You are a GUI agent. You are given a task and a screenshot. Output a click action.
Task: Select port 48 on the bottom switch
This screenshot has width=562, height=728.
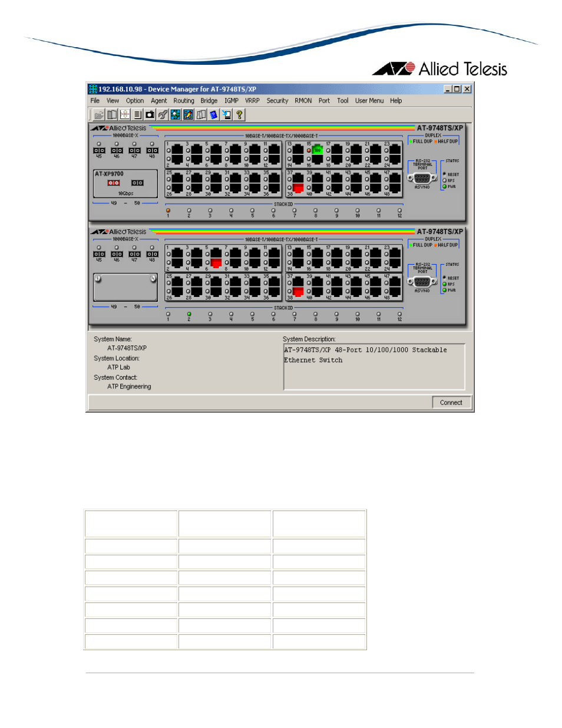(x=395, y=291)
